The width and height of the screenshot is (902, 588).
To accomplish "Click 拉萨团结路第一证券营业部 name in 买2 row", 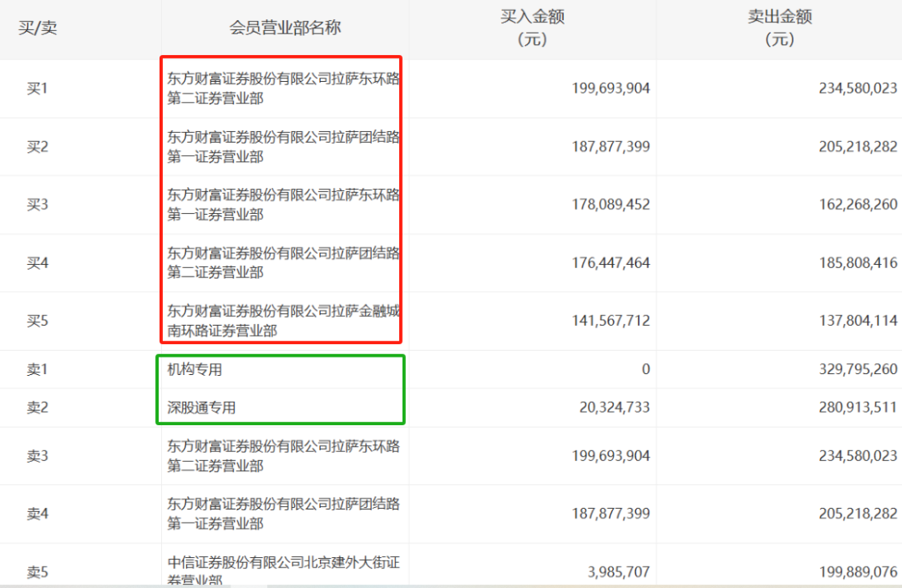I will 283,147.
